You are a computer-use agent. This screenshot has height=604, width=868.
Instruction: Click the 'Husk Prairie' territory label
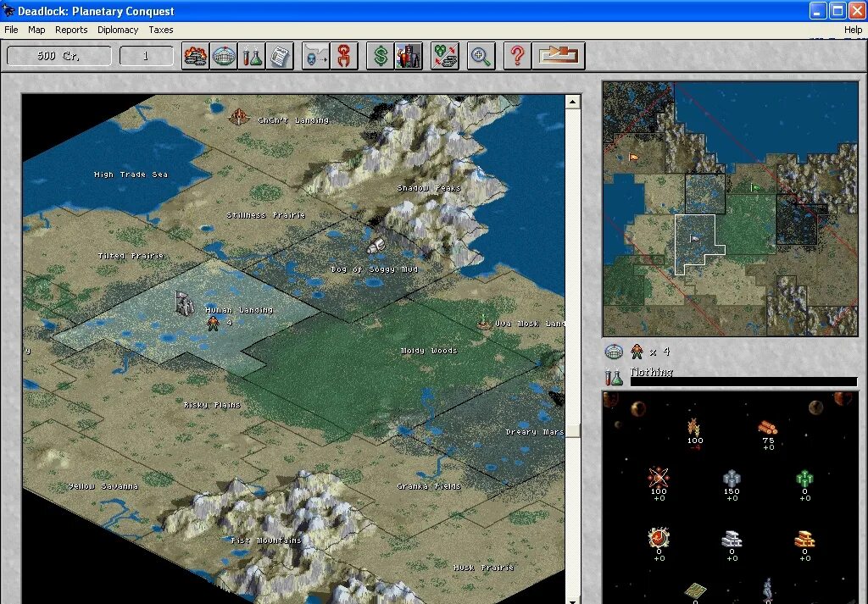[x=483, y=568]
